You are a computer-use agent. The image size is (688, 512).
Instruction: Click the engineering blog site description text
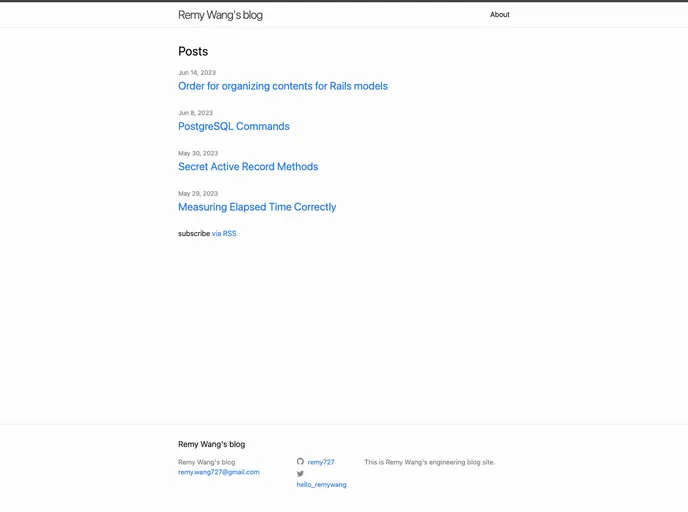(429, 462)
